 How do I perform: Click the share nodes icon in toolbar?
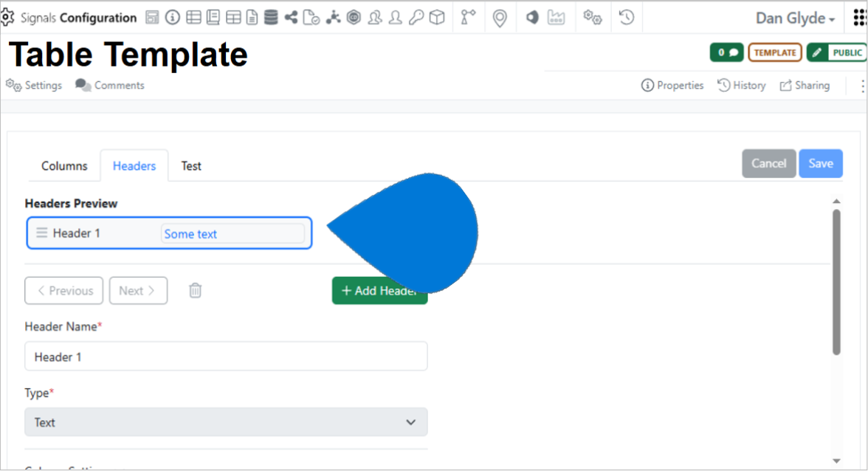tap(291, 17)
